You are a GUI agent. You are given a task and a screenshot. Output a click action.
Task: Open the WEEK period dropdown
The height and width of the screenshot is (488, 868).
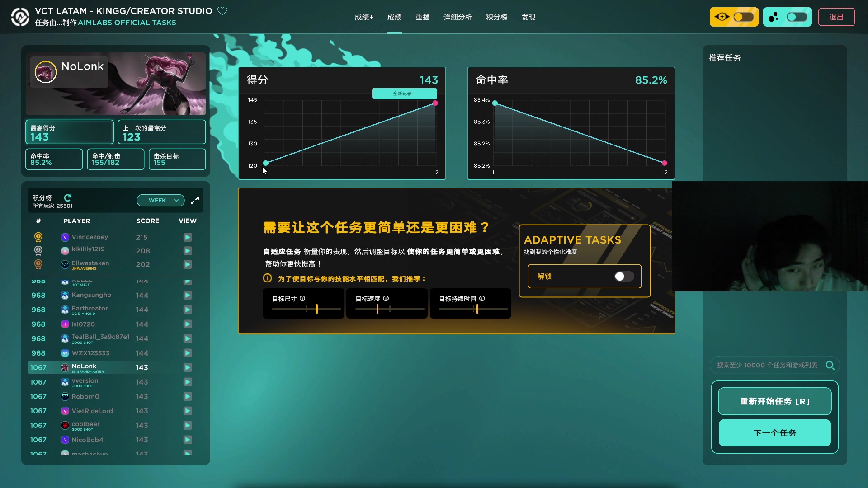pos(161,200)
